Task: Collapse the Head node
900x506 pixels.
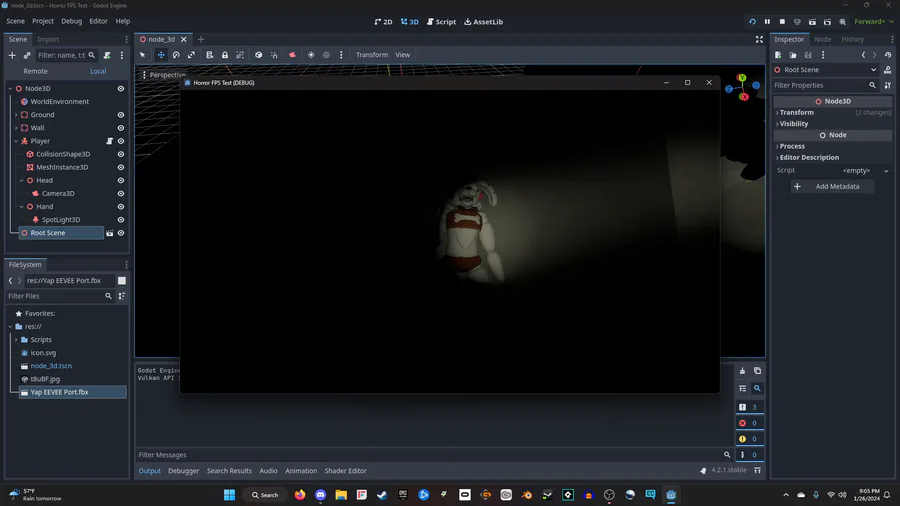Action: [22, 181]
